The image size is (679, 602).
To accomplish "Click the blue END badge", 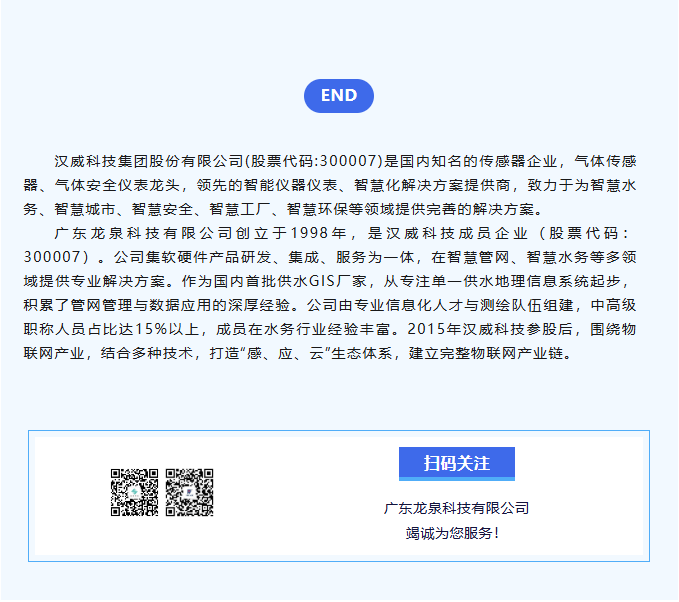I will click(x=339, y=96).
